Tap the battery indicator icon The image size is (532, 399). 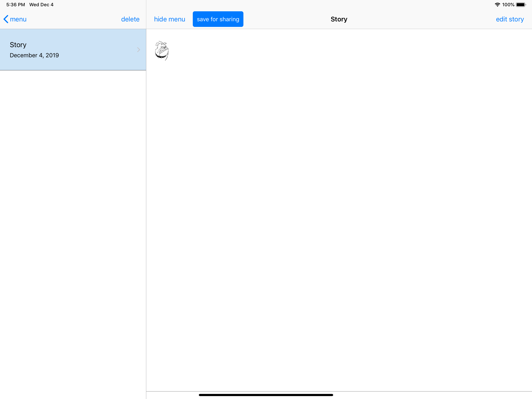click(521, 4)
